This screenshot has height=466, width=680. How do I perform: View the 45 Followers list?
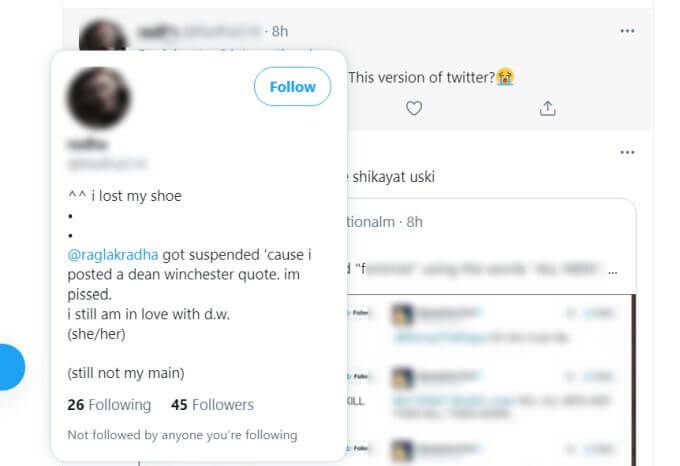[212, 404]
